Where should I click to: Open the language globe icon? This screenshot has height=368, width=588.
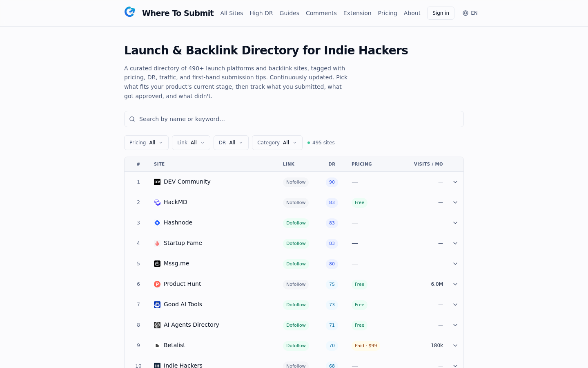point(465,13)
